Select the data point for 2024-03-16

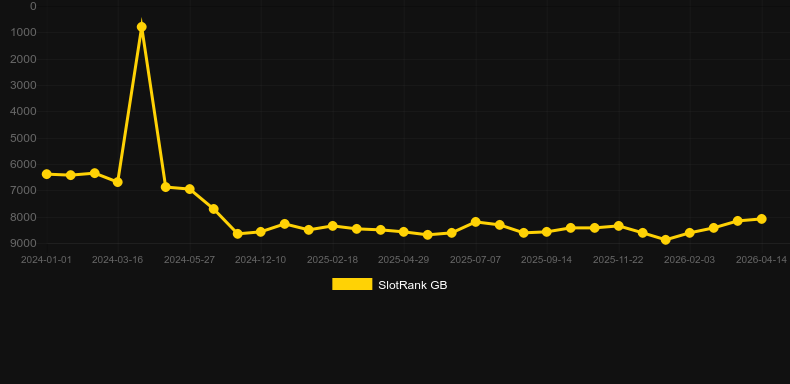pyautogui.click(x=117, y=182)
